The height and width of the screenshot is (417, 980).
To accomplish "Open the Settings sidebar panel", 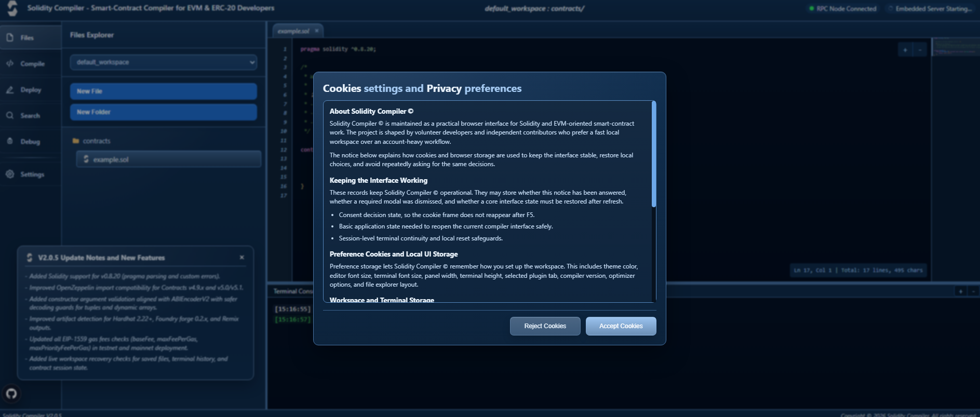I will (31, 174).
